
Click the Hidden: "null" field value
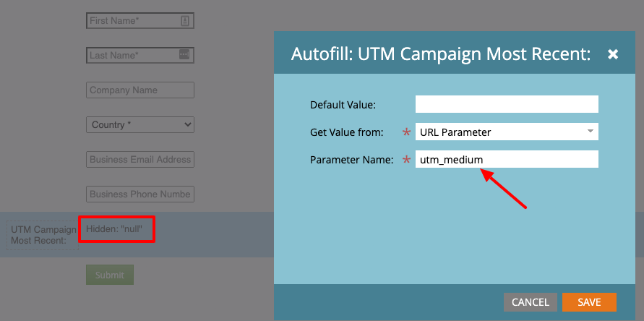tap(116, 230)
